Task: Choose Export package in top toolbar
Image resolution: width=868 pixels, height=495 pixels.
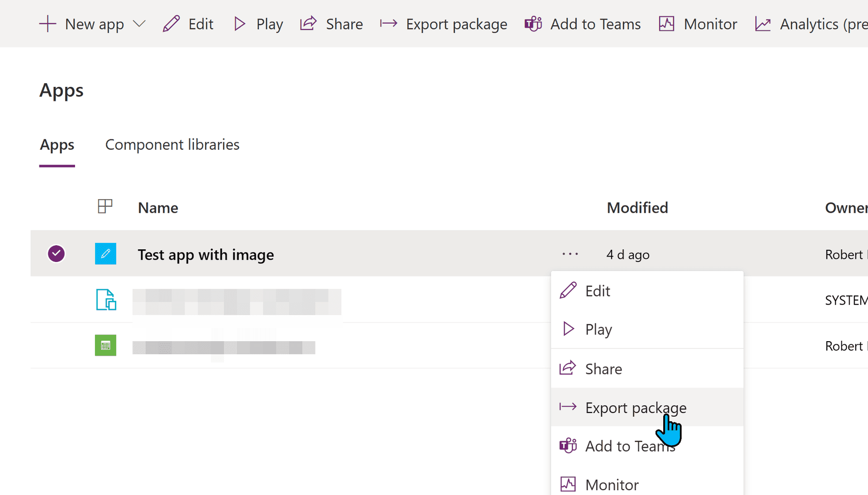Action: tap(443, 24)
